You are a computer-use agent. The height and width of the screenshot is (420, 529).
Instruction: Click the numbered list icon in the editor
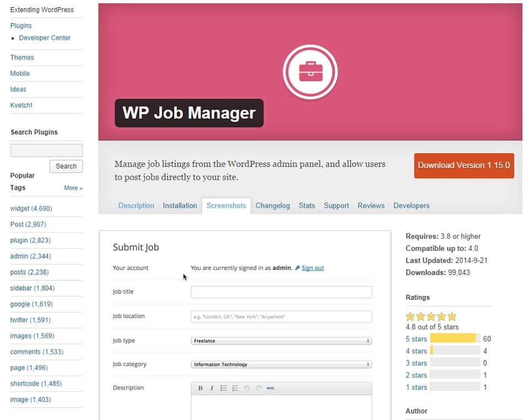(234, 387)
